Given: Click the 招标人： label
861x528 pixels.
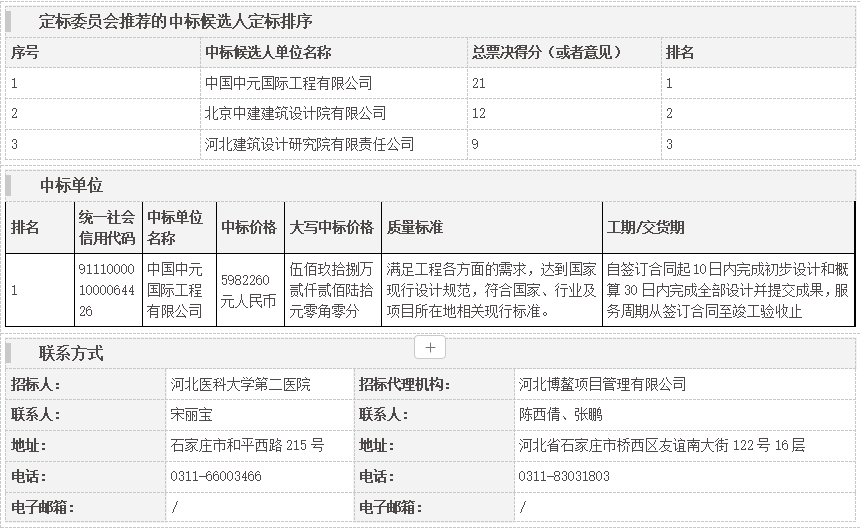Looking at the screenshot, I should (x=35, y=384).
